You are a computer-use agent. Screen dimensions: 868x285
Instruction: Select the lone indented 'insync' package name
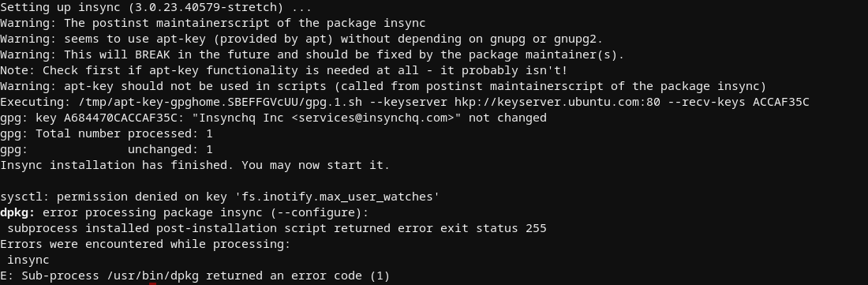28,260
